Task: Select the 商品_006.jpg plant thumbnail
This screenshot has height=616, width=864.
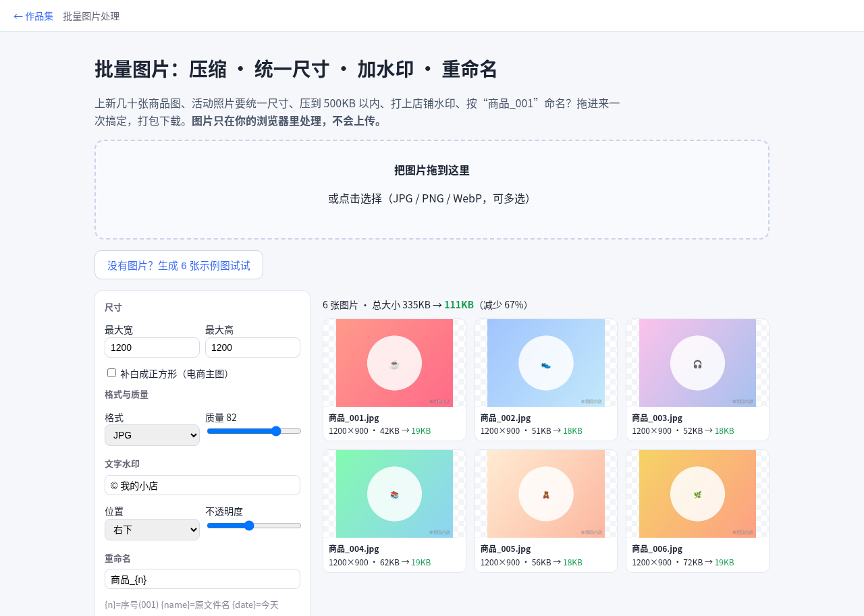Action: pyautogui.click(x=697, y=494)
